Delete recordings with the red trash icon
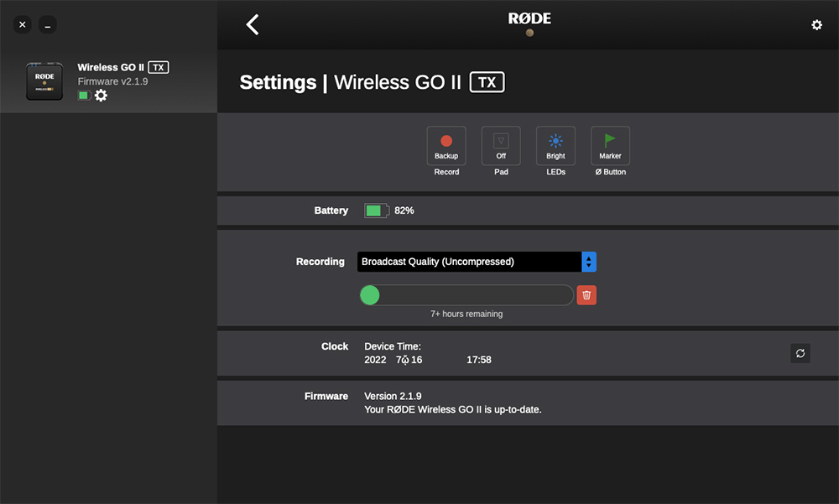Viewport: 839px width, 504px height. [x=586, y=295]
